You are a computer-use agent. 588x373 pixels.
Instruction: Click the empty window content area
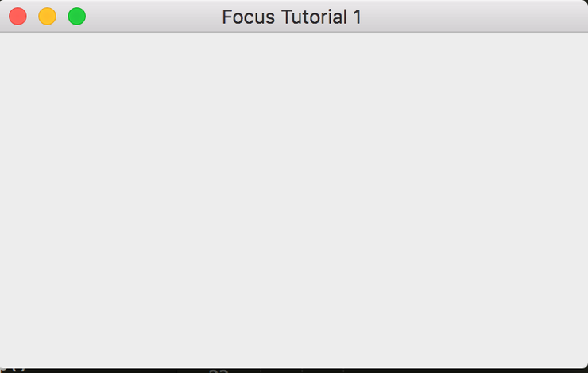[294, 198]
